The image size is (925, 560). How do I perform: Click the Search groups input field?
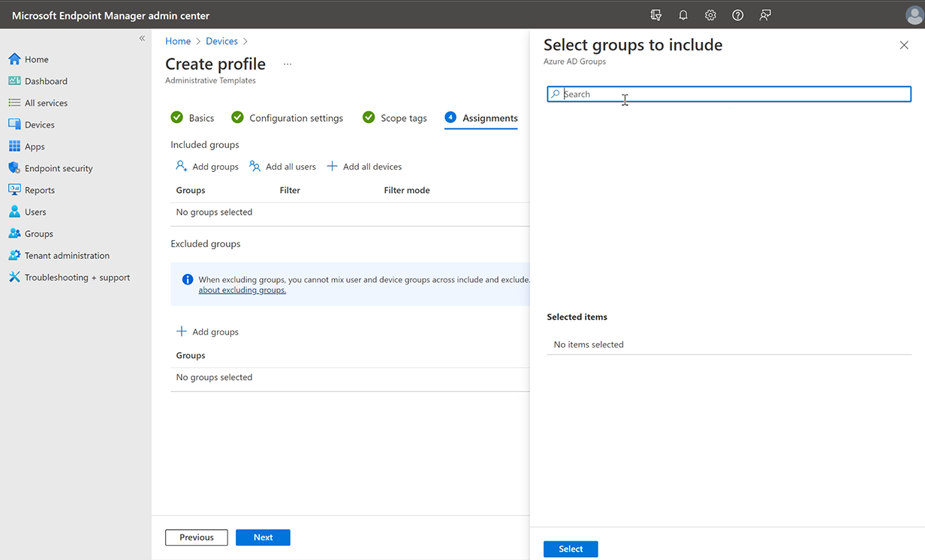click(x=729, y=94)
